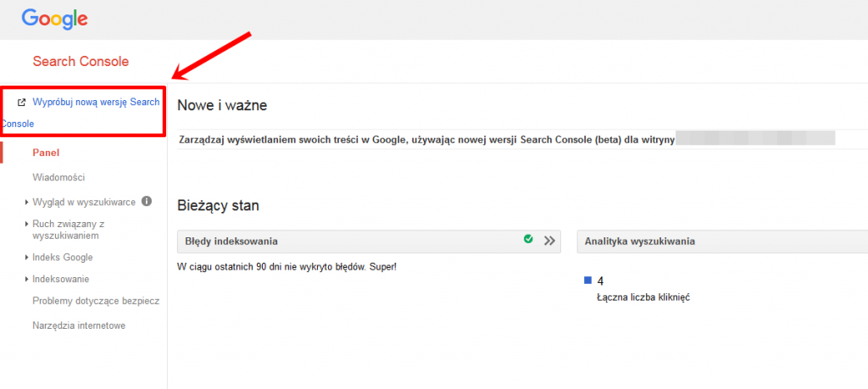Screen dimensions: 868x389
Task: Click the click count value 4
Action: click(x=601, y=281)
